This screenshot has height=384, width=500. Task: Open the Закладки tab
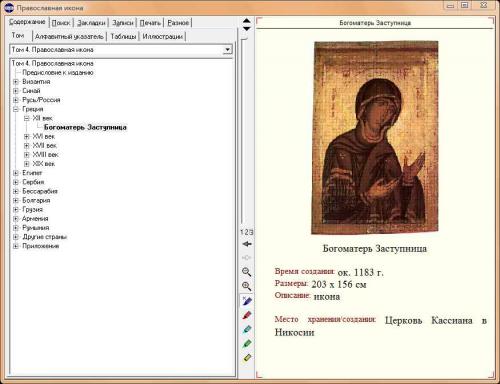click(91, 23)
